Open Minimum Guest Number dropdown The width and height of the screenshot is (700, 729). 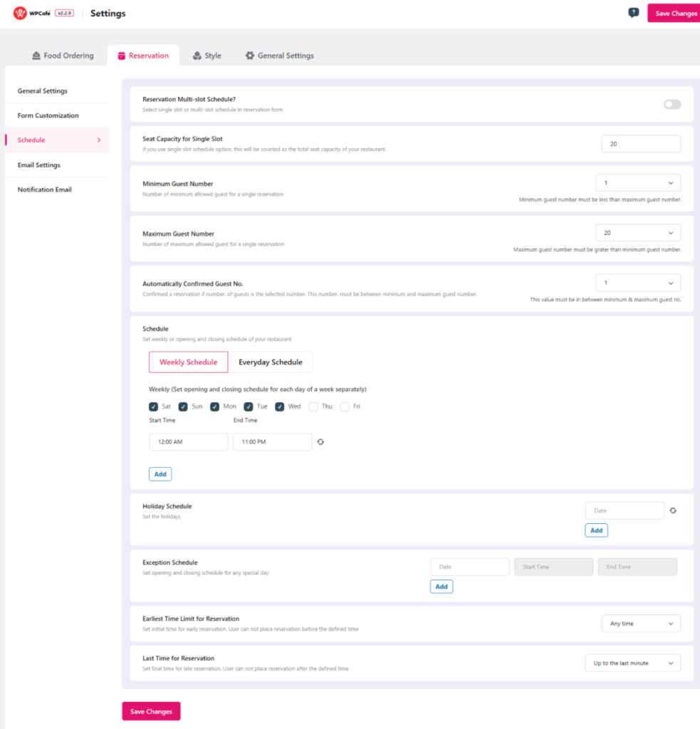pos(637,183)
